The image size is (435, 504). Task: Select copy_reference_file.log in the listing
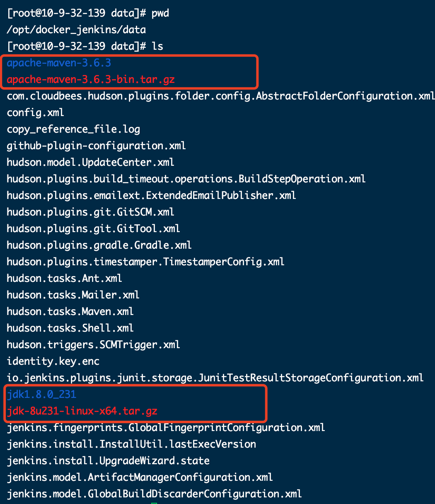(73, 129)
